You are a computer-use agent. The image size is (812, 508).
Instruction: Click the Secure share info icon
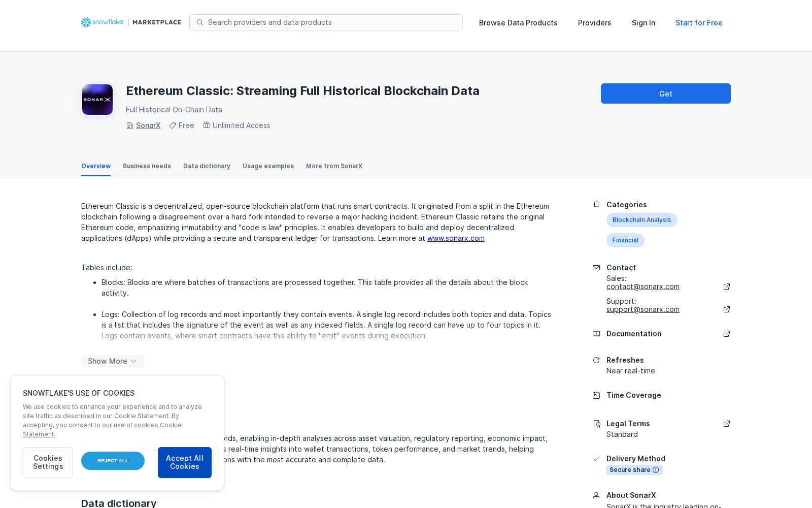656,470
